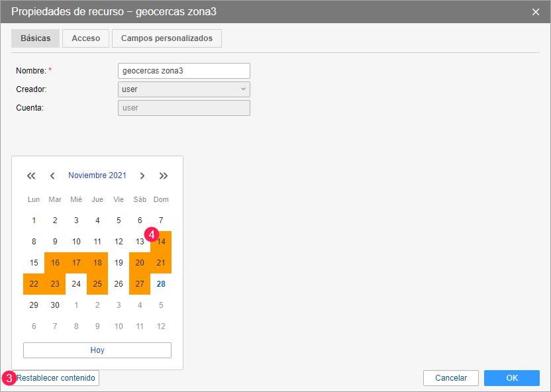
Task: Jump calendar forward one year
Action: click(164, 175)
